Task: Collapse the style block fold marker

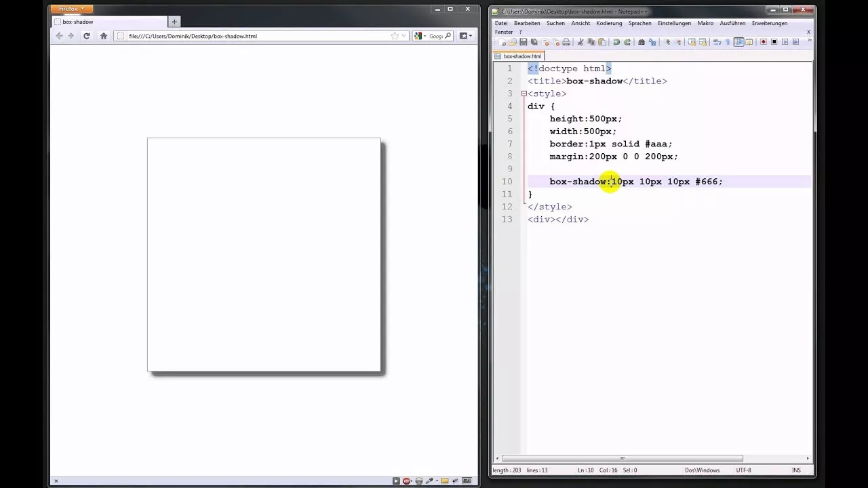Action: [524, 93]
